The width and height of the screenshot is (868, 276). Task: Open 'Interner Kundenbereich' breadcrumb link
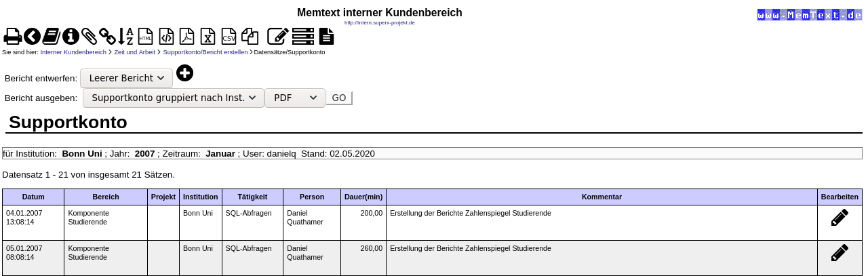[x=73, y=52]
